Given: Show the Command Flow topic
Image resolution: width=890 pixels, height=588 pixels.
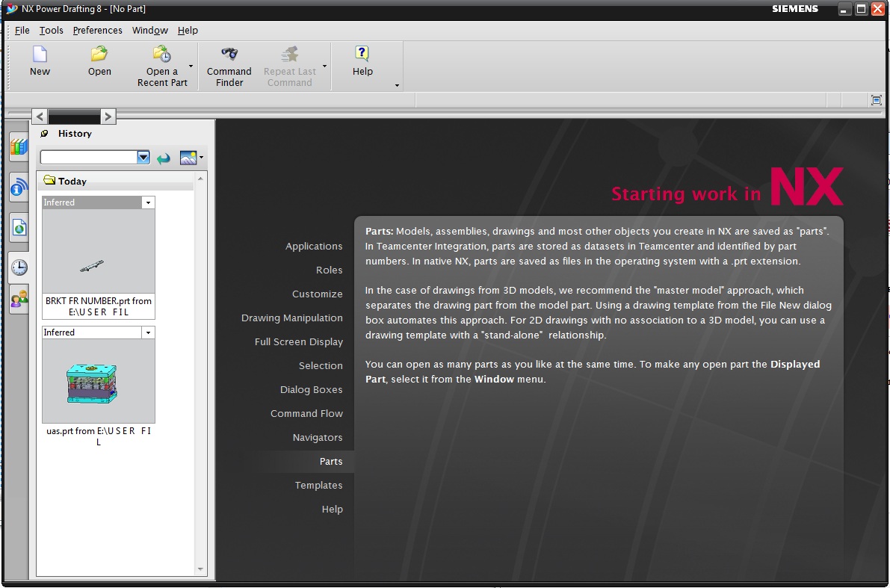Looking at the screenshot, I should pos(306,414).
